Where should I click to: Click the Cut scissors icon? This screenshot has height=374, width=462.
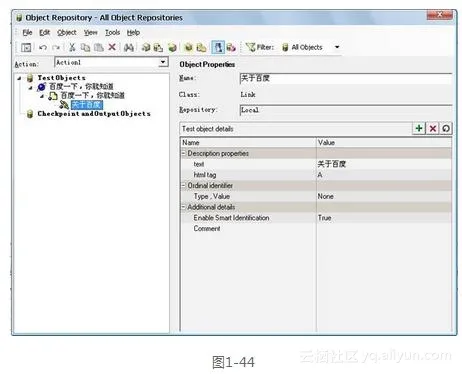72,47
